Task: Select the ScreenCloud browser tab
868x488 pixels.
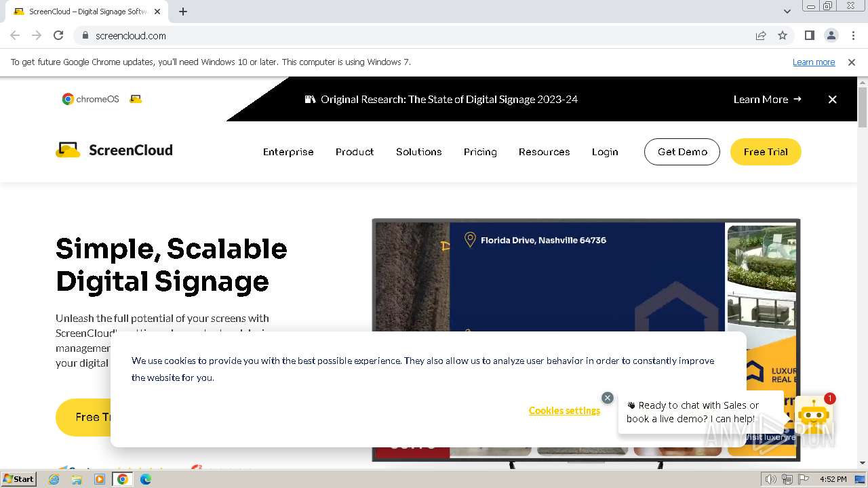Action: (x=87, y=12)
